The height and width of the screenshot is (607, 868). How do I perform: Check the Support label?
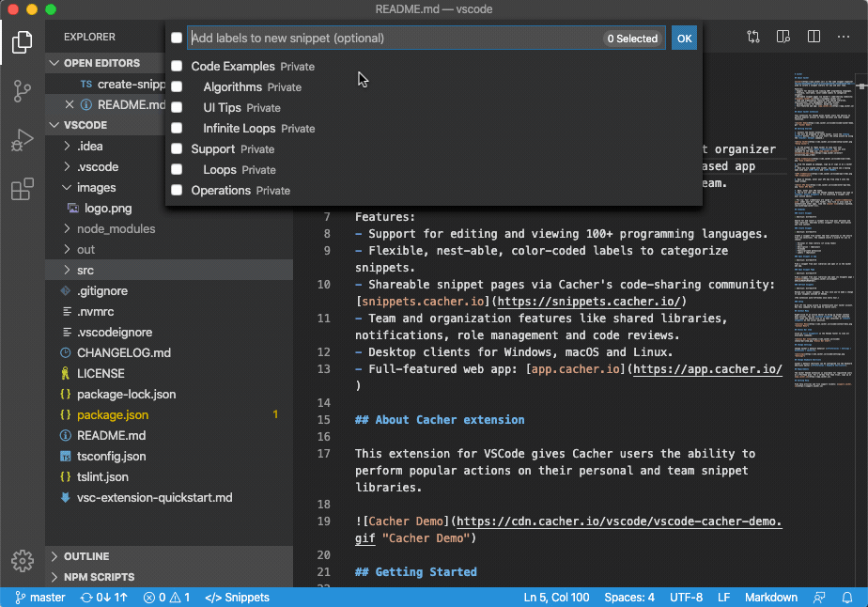click(177, 149)
